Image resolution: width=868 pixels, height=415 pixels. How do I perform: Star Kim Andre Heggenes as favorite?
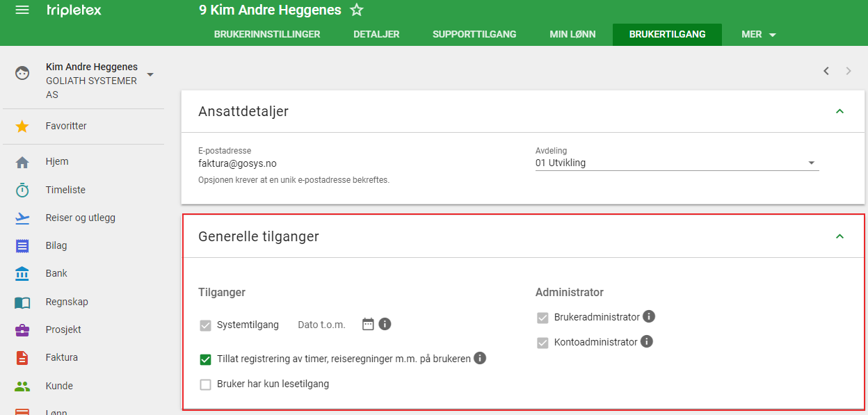tap(357, 10)
